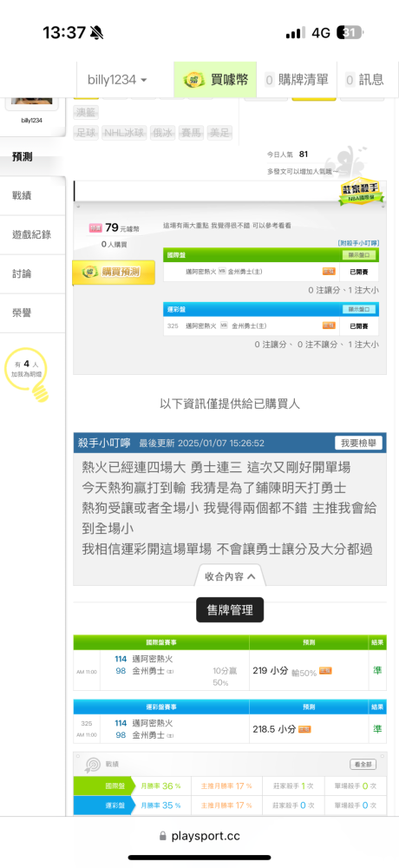Click the 今日人氣 81 counter

[x=287, y=154]
